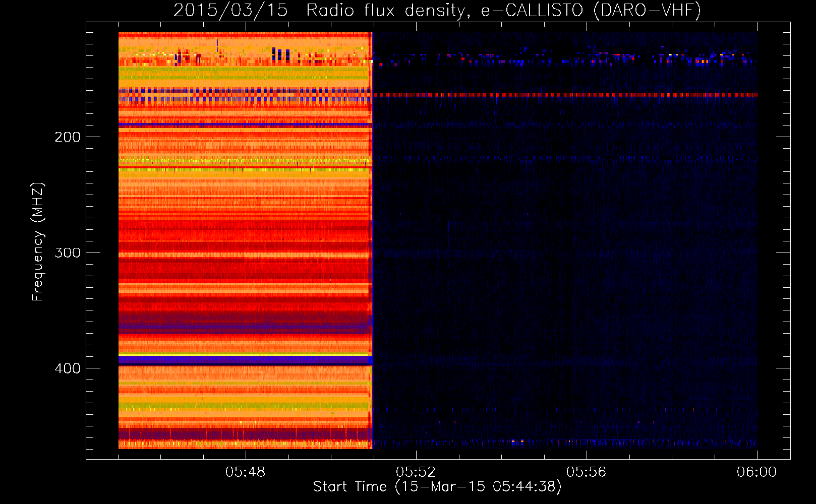Image resolution: width=816 pixels, height=504 pixels.
Task: Click the 05:52 time tick label
Action: click(416, 472)
